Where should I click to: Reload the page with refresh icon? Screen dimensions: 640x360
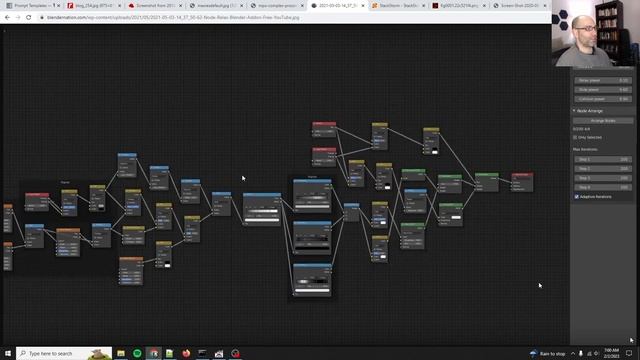pos(29,18)
